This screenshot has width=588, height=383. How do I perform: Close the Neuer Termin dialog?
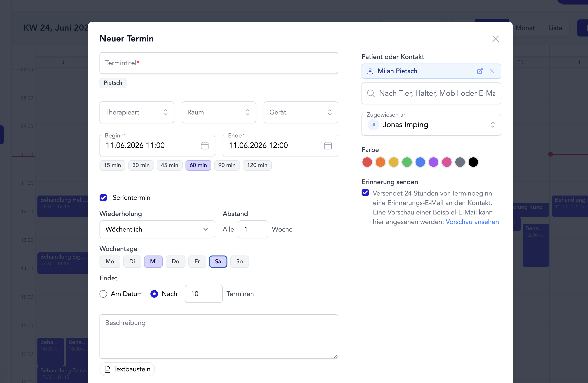pos(495,39)
